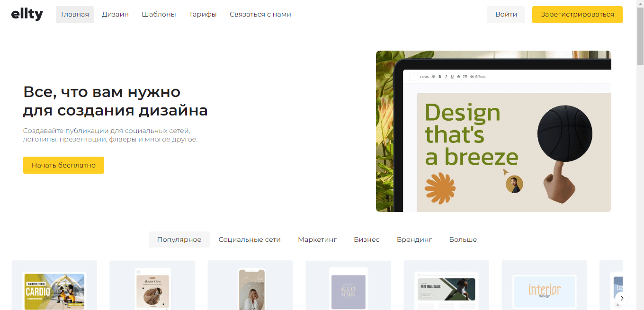This screenshot has width=644, height=310.
Task: Select the Маркетинг tab
Action: point(317,239)
